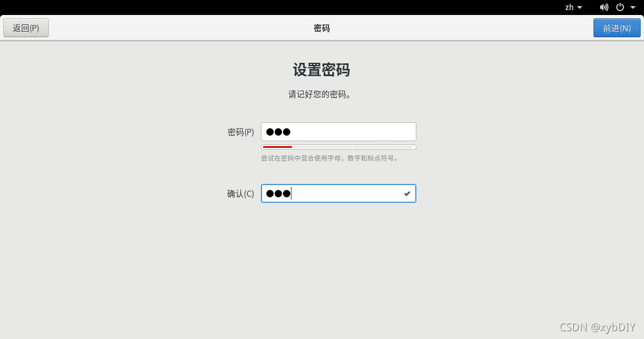Click the checkmark icon in confirm field

[407, 193]
